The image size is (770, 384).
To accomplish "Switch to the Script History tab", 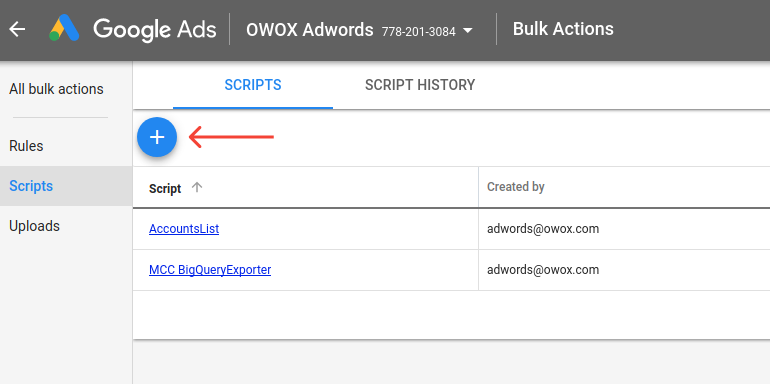I will pos(420,85).
